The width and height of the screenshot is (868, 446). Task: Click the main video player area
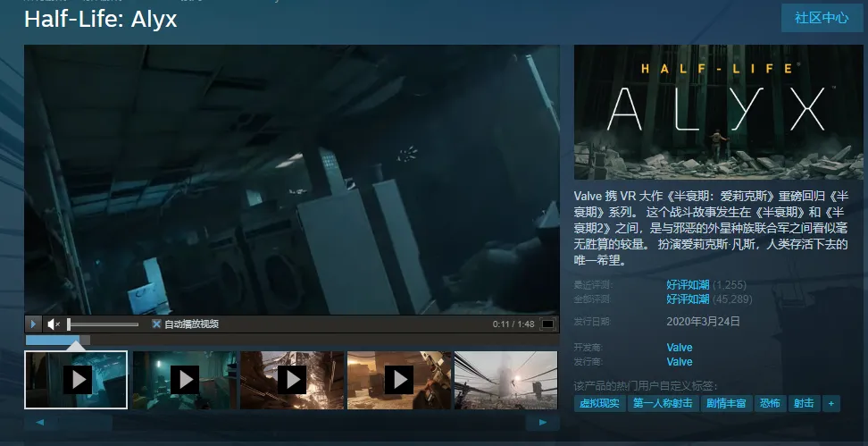coord(292,180)
